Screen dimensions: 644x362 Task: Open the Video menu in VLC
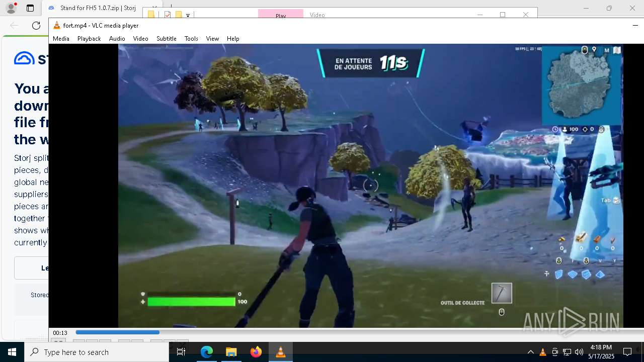coord(140,39)
